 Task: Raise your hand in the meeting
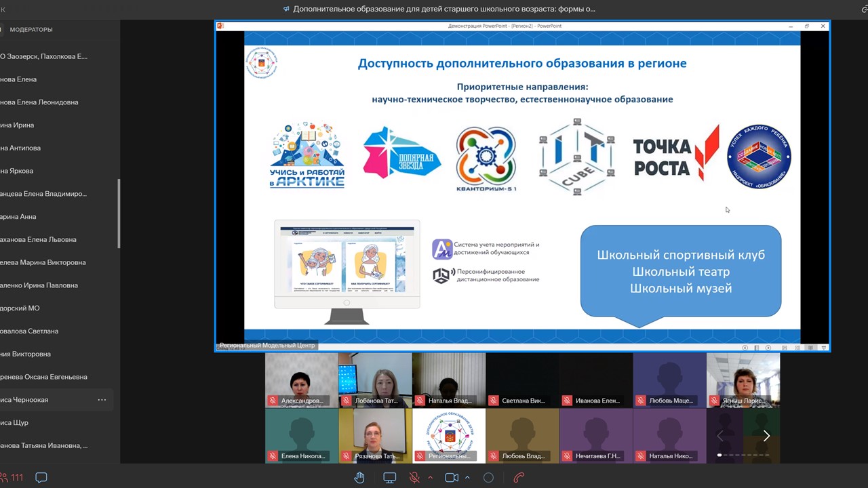point(359,478)
